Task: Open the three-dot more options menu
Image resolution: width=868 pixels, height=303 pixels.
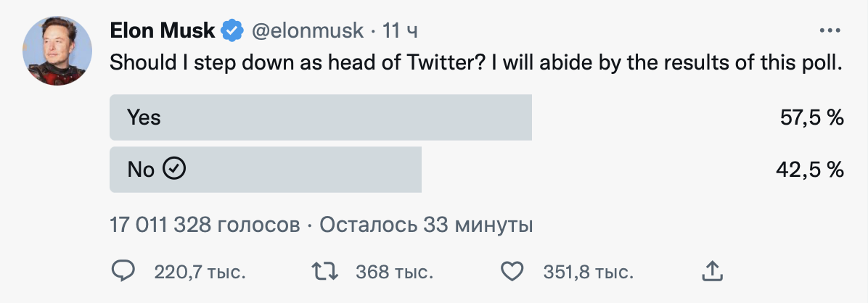Action: tap(829, 30)
